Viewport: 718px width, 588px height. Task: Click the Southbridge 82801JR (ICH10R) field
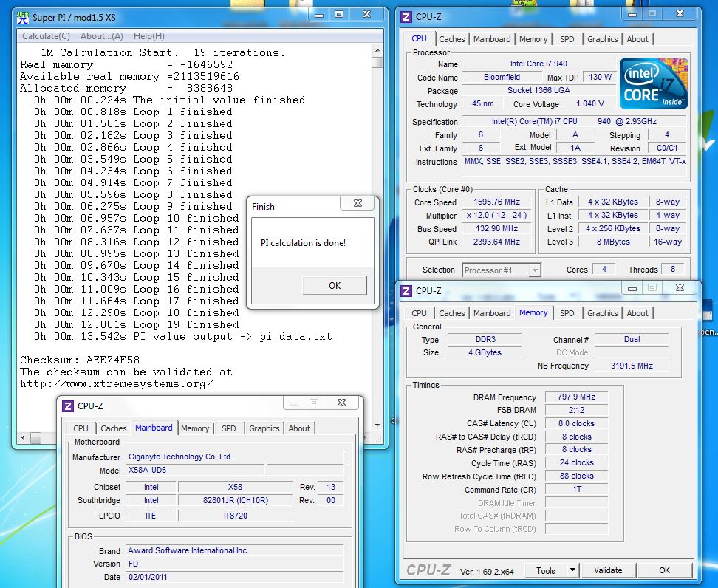pos(236,500)
